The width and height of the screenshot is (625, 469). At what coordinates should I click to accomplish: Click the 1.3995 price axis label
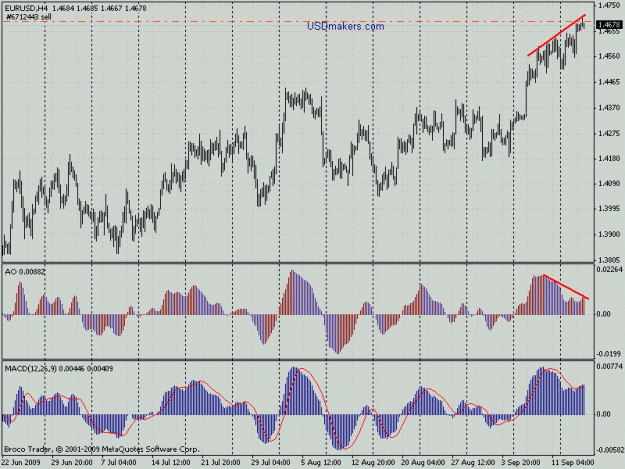click(x=609, y=209)
